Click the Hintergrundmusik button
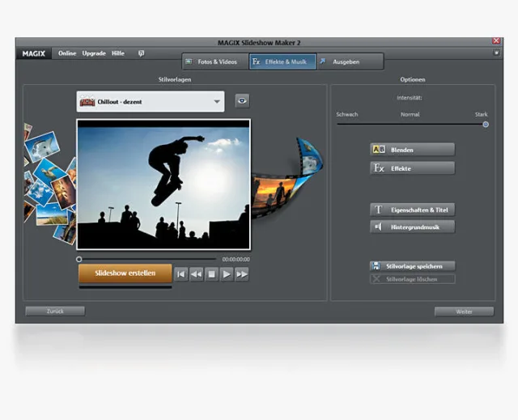Screen dimensions: 518x420 (412, 227)
